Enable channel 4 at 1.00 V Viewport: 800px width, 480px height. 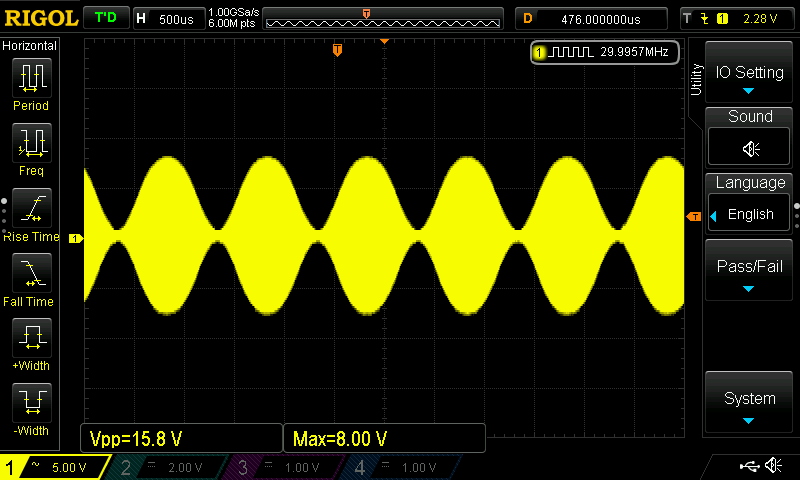(x=399, y=467)
